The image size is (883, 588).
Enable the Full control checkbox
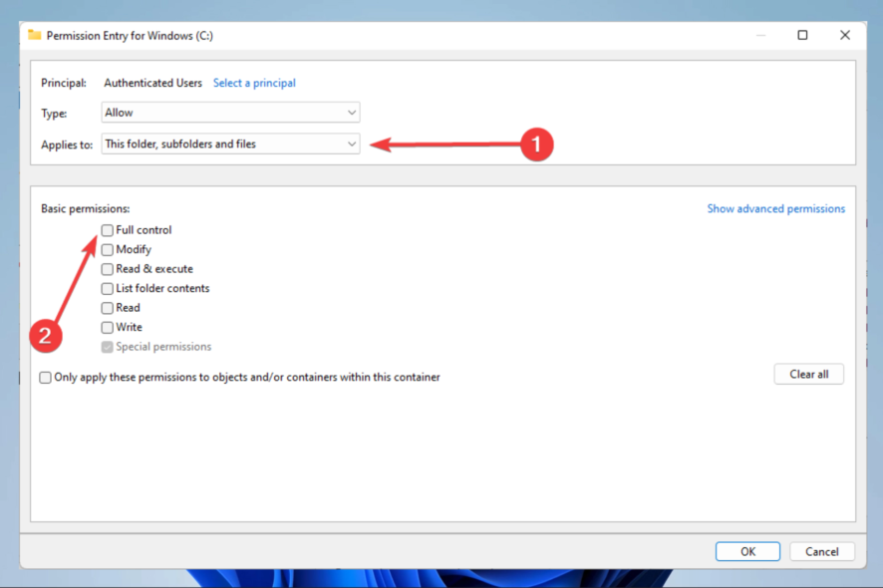pyautogui.click(x=107, y=230)
